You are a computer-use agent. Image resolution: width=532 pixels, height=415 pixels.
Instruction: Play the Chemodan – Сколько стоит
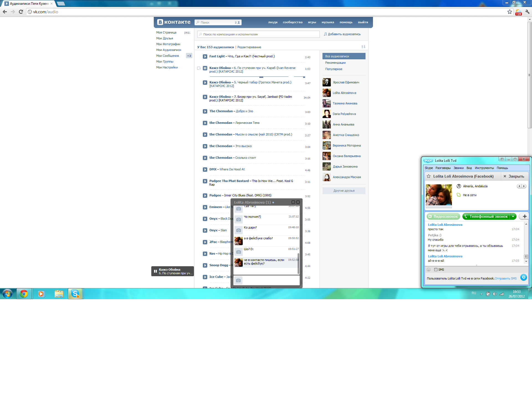pyautogui.click(x=205, y=158)
